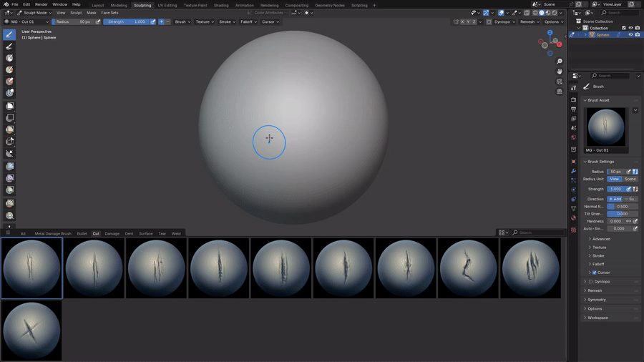
Task: Open Object Data properties tab icon
Action: coord(573,208)
